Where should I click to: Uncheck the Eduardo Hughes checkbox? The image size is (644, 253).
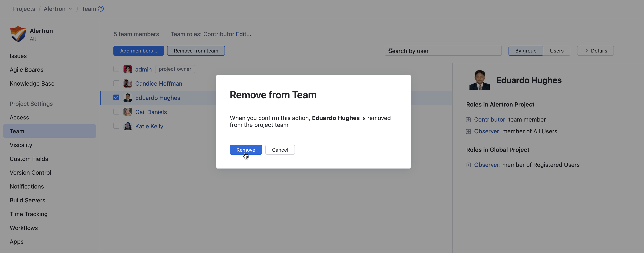click(116, 98)
